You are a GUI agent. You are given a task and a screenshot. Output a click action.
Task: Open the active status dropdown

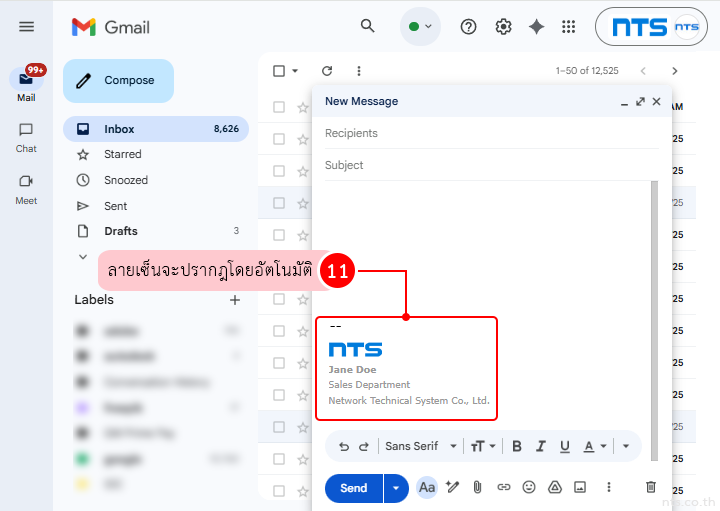(420, 27)
